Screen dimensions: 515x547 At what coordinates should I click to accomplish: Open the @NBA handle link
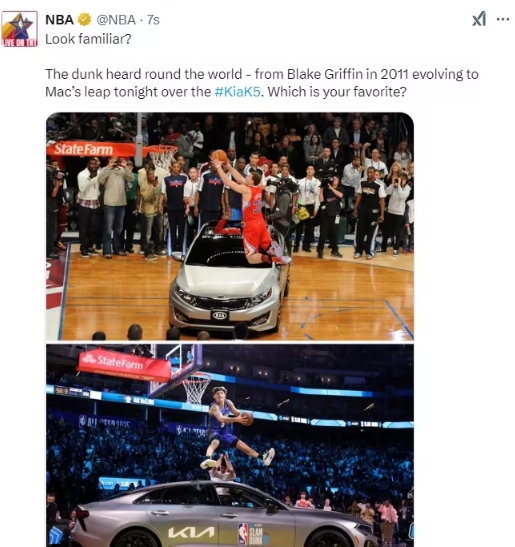[x=116, y=20]
